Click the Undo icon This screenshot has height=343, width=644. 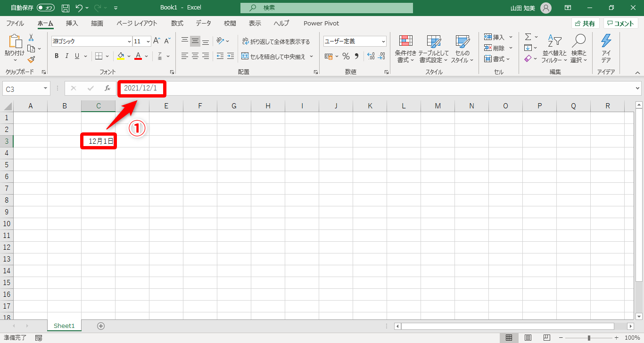[x=79, y=8]
